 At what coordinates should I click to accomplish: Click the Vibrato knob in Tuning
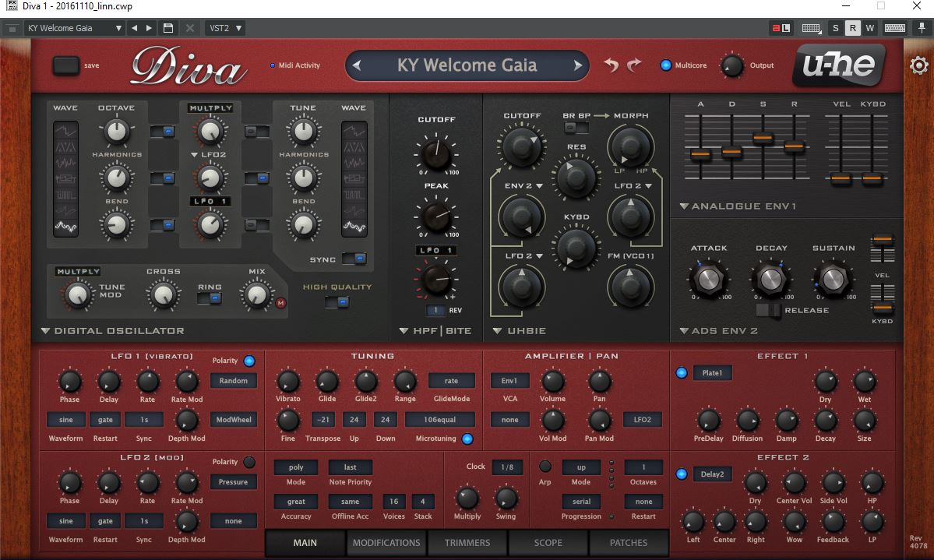pos(287,382)
